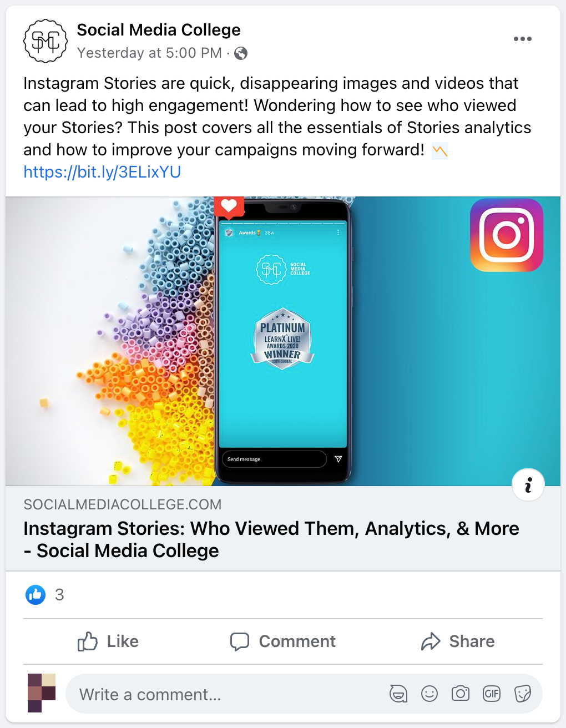Image resolution: width=566 pixels, height=728 pixels.
Task: Click the blue thumbs-up reaction icon
Action: point(36,595)
